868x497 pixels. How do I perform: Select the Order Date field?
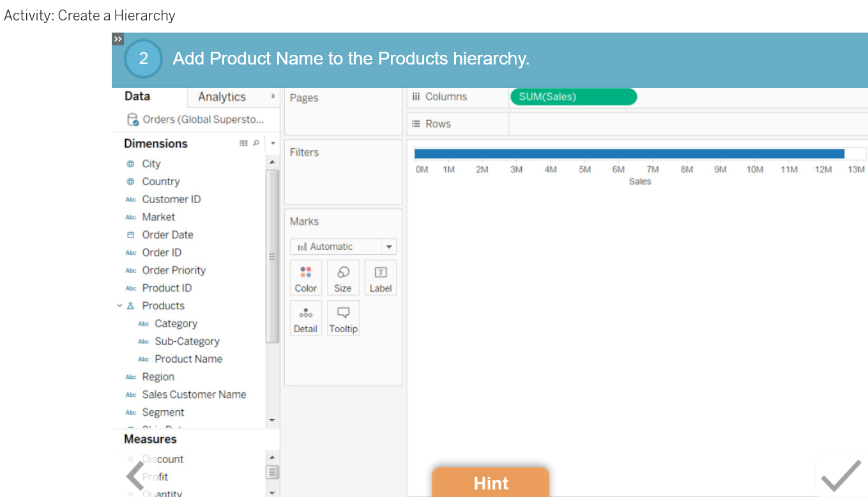coord(167,235)
